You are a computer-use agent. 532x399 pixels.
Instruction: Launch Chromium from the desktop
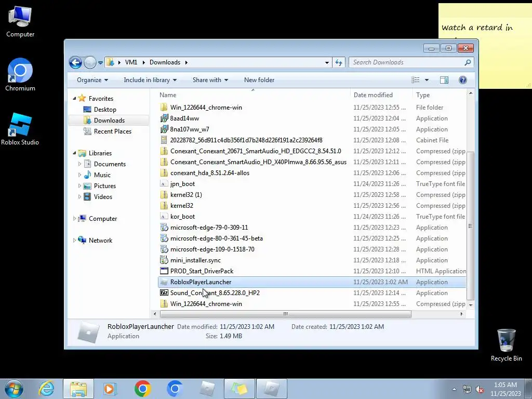click(20, 75)
